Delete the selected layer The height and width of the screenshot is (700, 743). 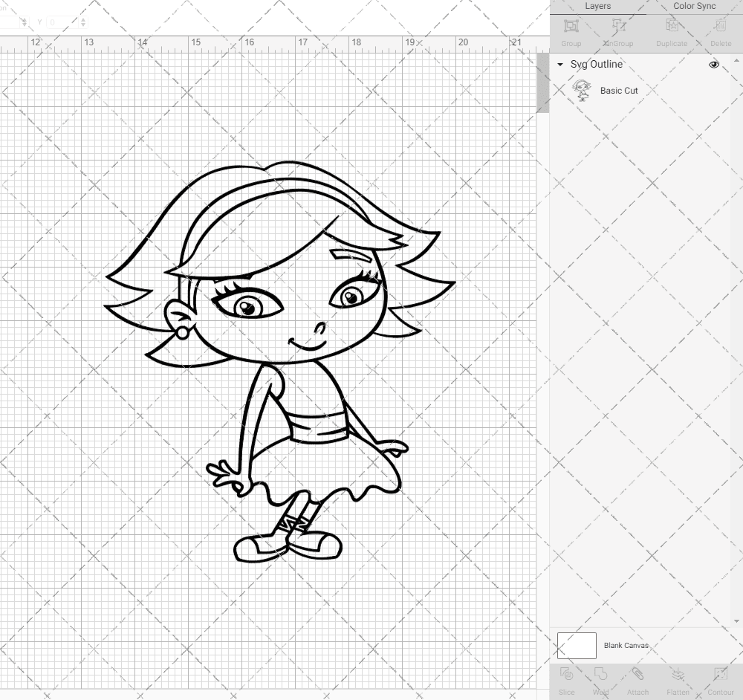click(719, 30)
